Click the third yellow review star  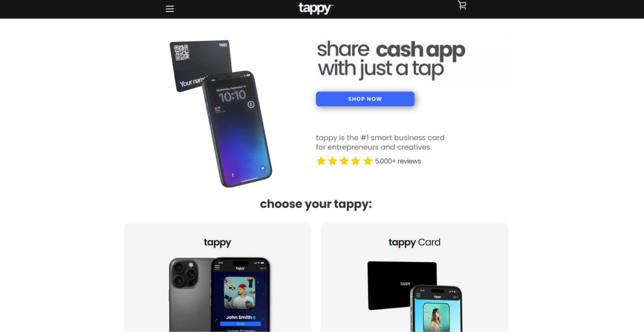pyautogui.click(x=344, y=161)
